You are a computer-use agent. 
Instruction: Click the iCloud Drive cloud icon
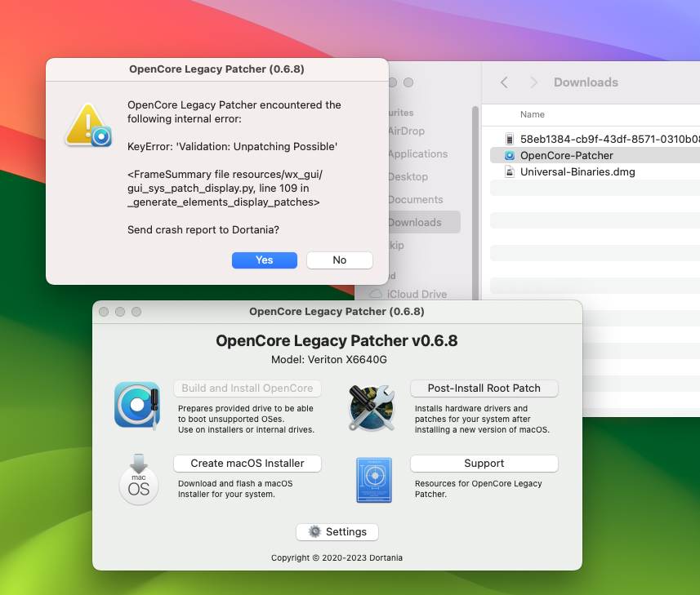point(376,294)
